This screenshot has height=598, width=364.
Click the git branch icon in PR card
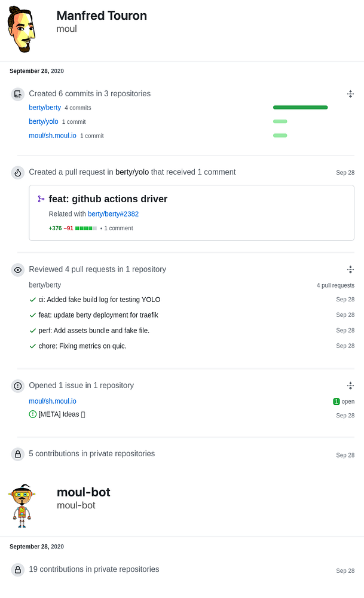(41, 199)
